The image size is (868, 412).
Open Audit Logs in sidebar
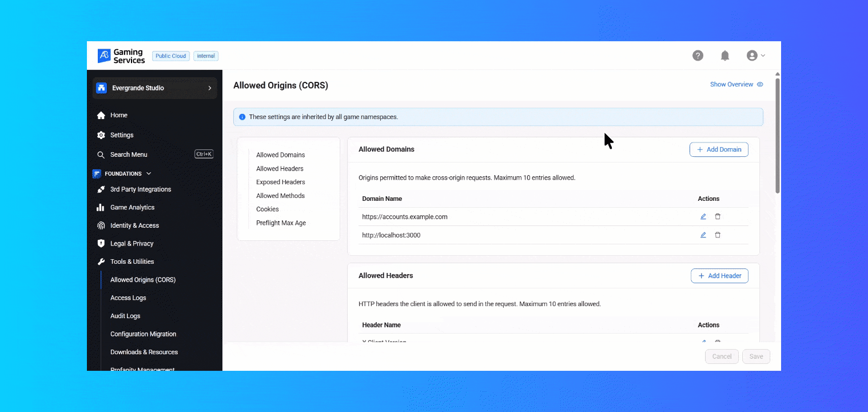tap(125, 316)
